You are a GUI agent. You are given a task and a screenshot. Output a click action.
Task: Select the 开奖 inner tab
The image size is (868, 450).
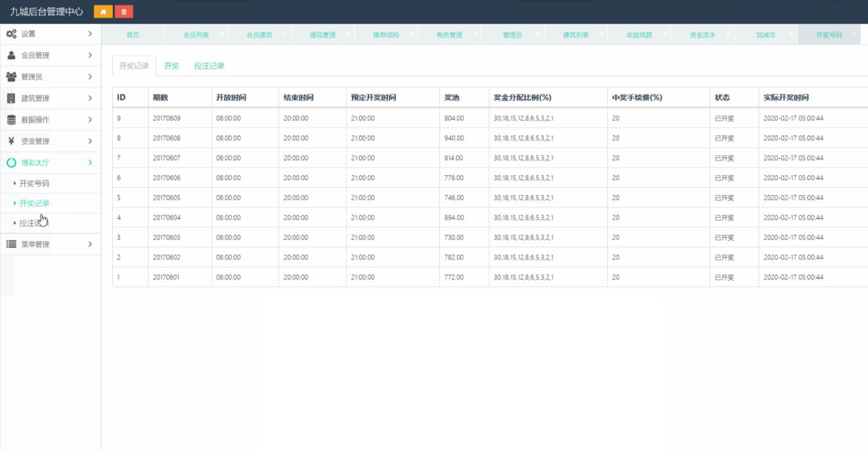(x=172, y=66)
